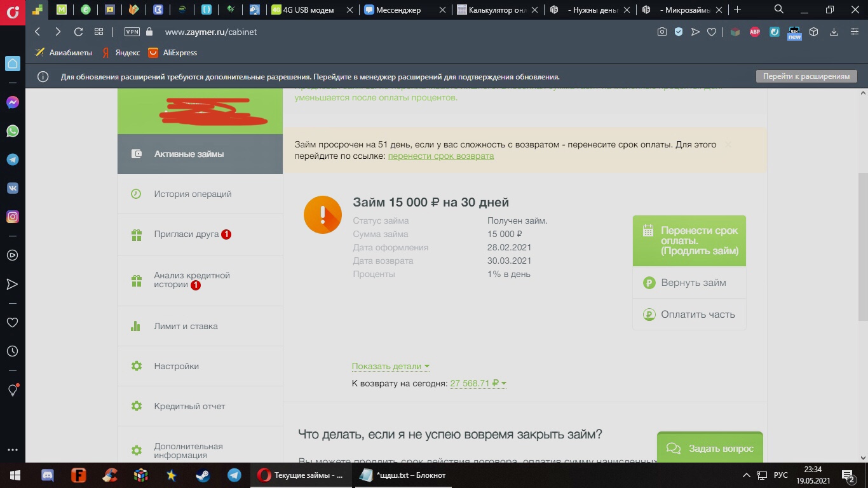Open Messenger in the Opera sidebar
The height and width of the screenshot is (488, 868).
[12, 102]
